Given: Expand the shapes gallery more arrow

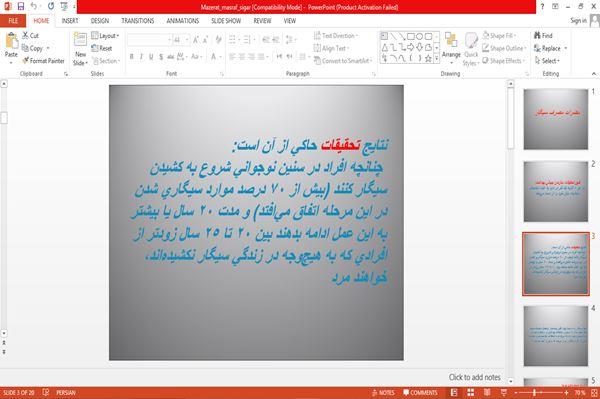Looking at the screenshot, I should (437, 58).
